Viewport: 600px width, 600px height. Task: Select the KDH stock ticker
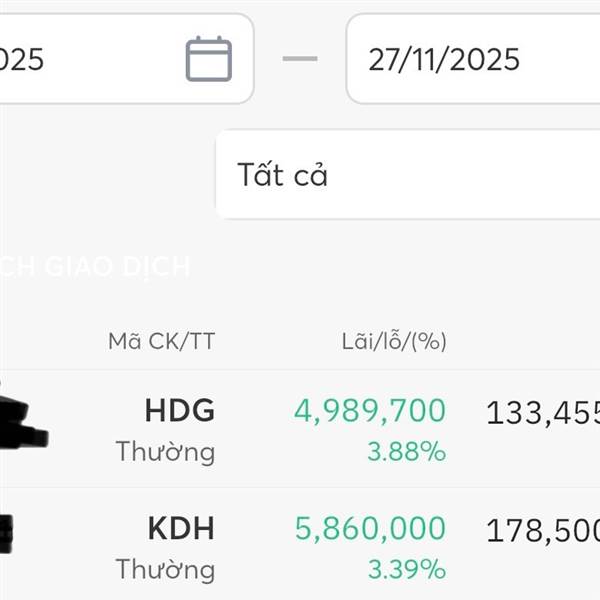pos(180,529)
